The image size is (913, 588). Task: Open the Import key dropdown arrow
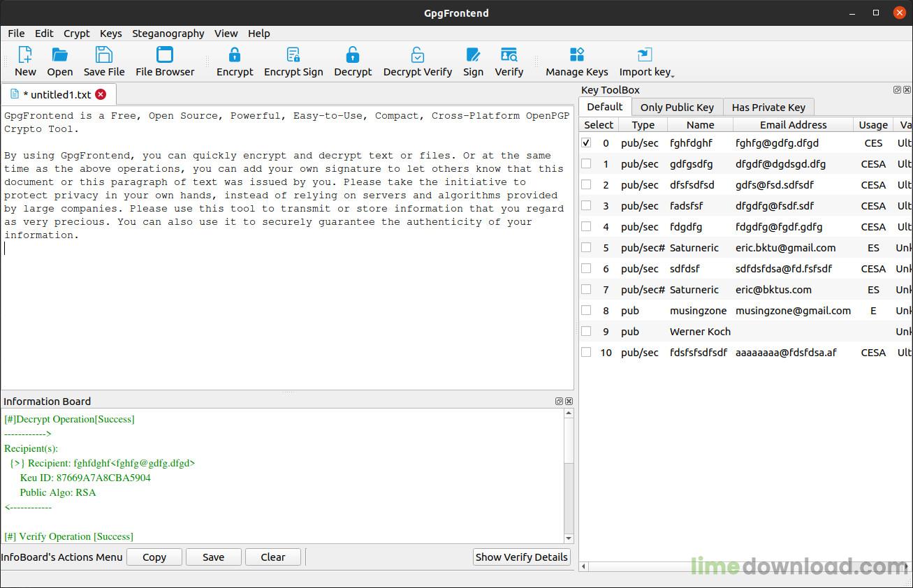tap(673, 74)
